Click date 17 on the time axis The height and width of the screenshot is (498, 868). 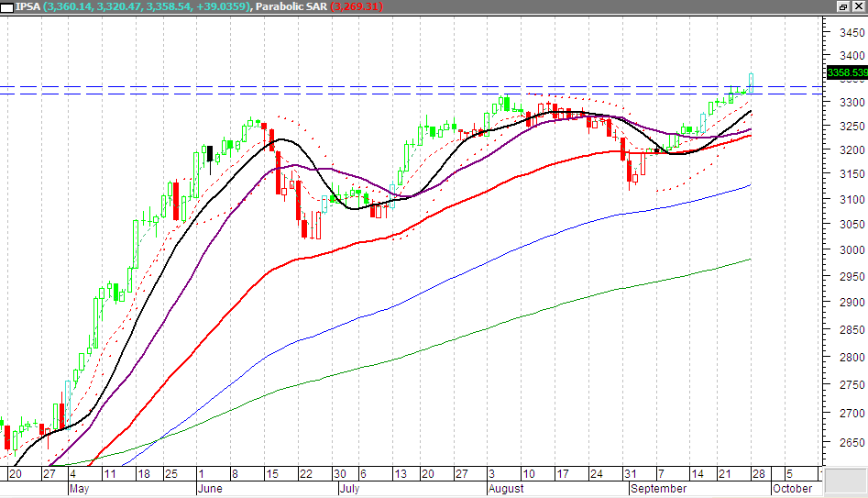(x=563, y=474)
